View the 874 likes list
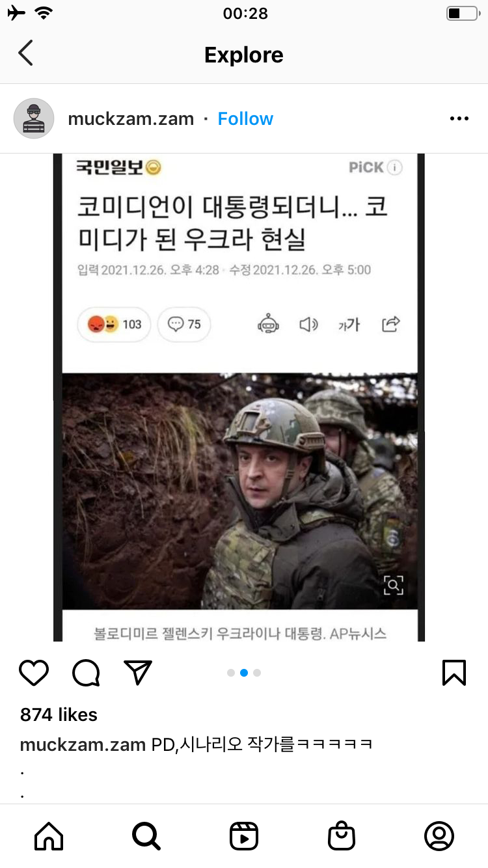 59,714
